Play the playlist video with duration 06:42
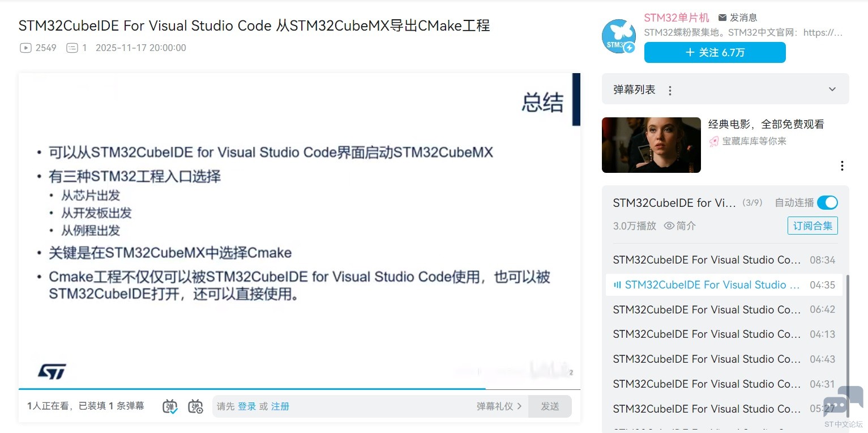Screen dimensions: 868x433 point(724,310)
